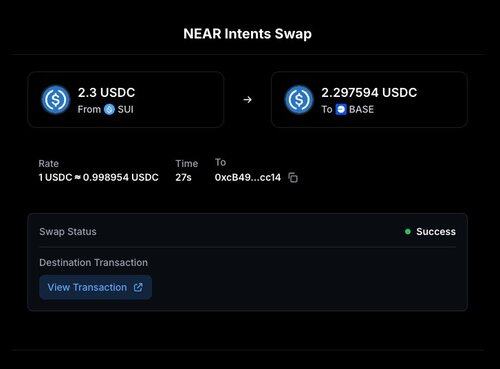Click the Success status label

(436, 231)
